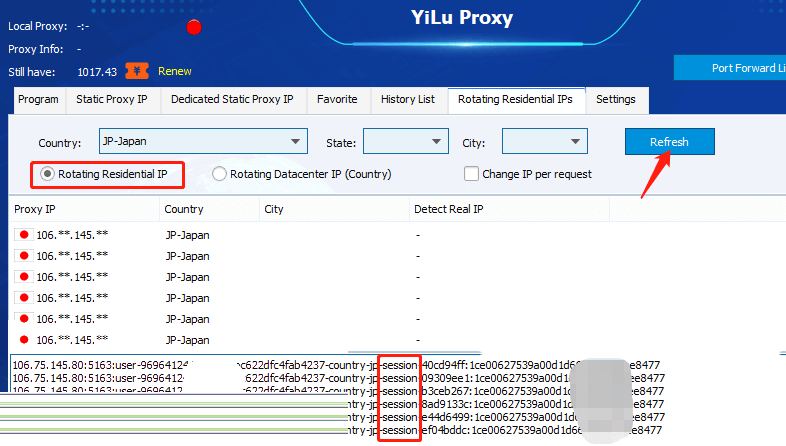Click the Renew link
Image resolution: width=786 pixels, height=446 pixels.
(x=174, y=71)
